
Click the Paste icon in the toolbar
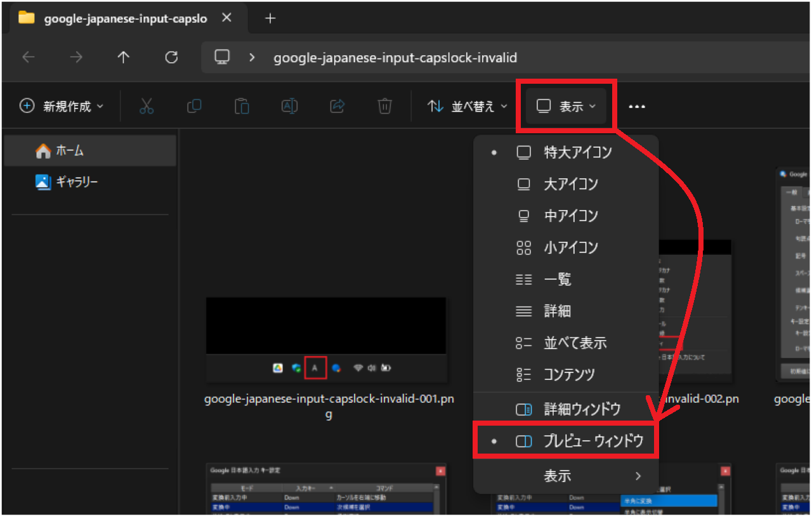(242, 106)
